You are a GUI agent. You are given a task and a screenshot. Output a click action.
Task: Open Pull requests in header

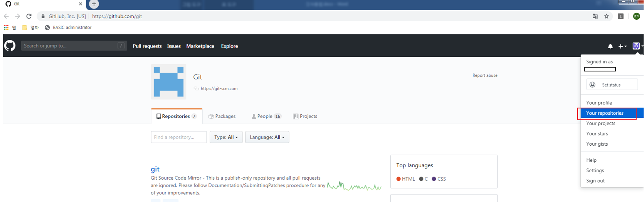pos(147,46)
